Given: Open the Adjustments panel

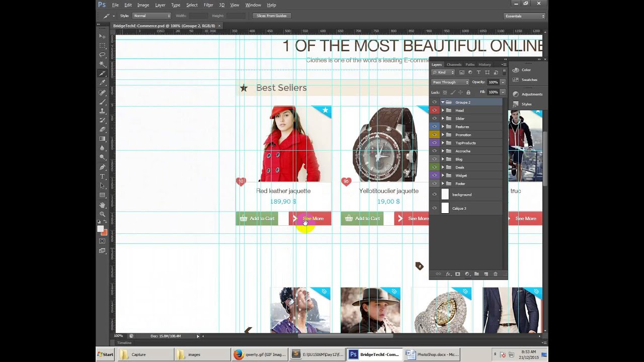Looking at the screenshot, I should point(527,94).
